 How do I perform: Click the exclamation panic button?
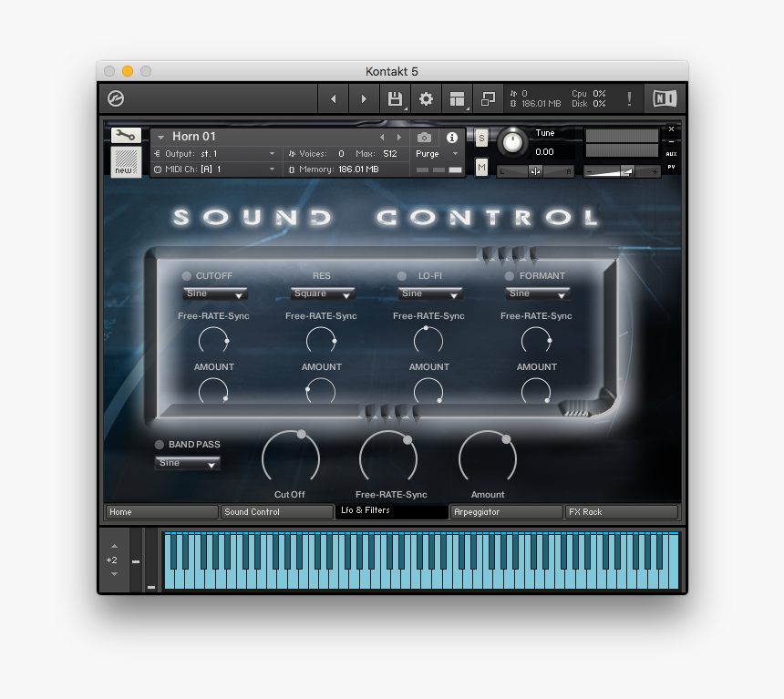click(x=629, y=99)
